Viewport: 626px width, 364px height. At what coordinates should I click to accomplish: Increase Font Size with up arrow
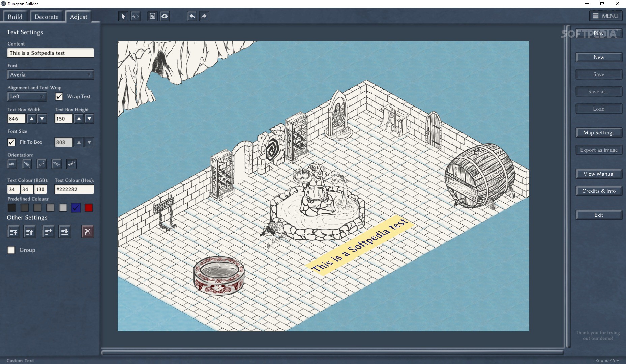pos(79,142)
